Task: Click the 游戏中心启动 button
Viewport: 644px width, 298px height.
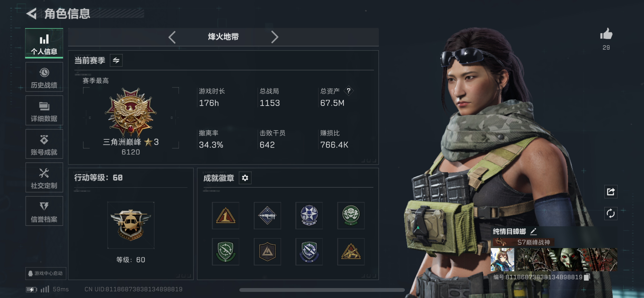Action: [46, 273]
